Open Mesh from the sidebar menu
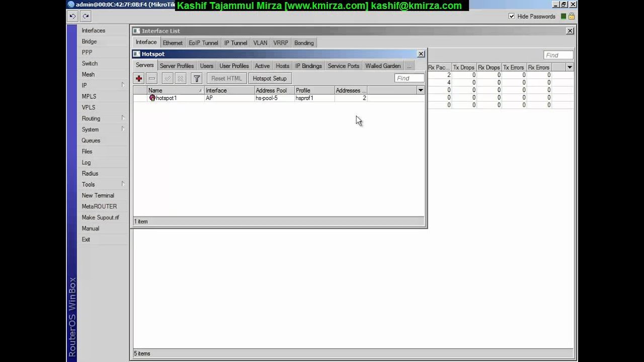Image resolution: width=644 pixels, height=362 pixels. [x=88, y=74]
